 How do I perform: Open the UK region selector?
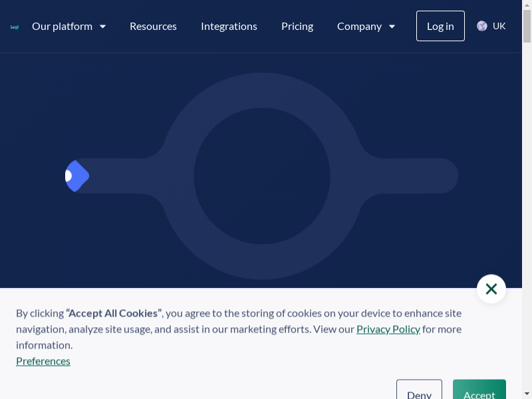coord(499,26)
